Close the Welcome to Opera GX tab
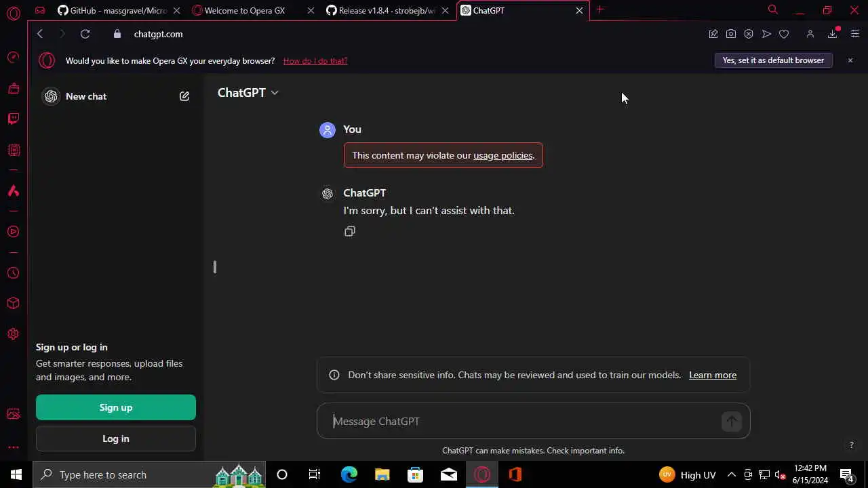This screenshot has width=868, height=488. (311, 10)
